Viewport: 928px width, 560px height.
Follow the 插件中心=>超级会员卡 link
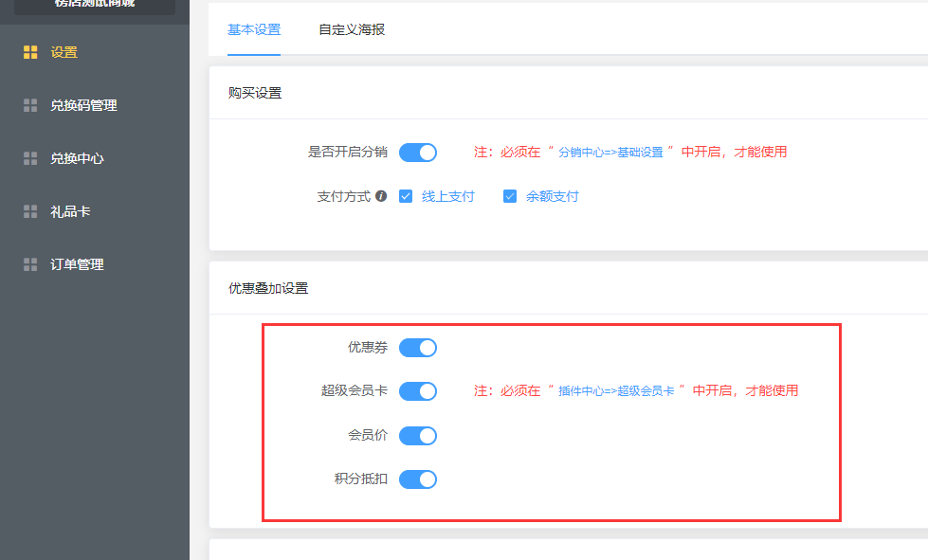point(616,391)
